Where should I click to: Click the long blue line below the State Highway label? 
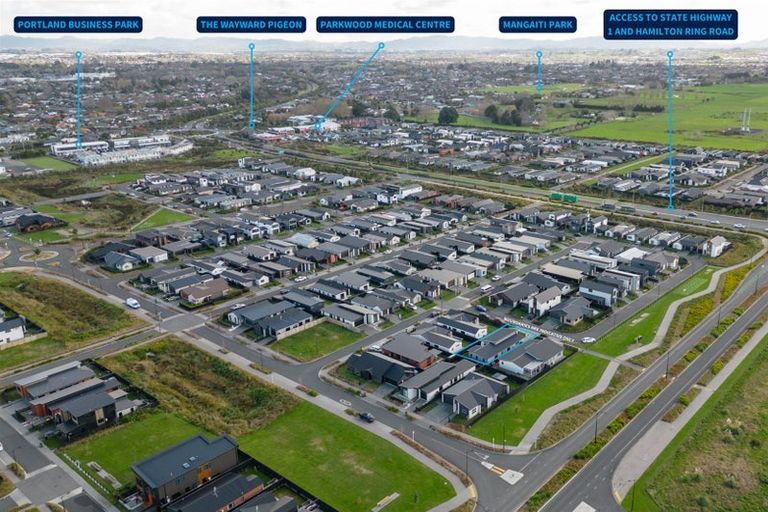670,130
